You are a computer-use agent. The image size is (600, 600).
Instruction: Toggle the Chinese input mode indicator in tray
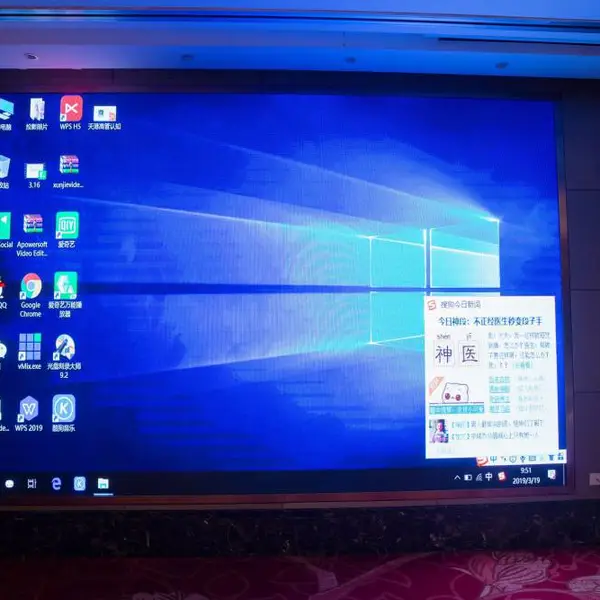[x=489, y=476]
